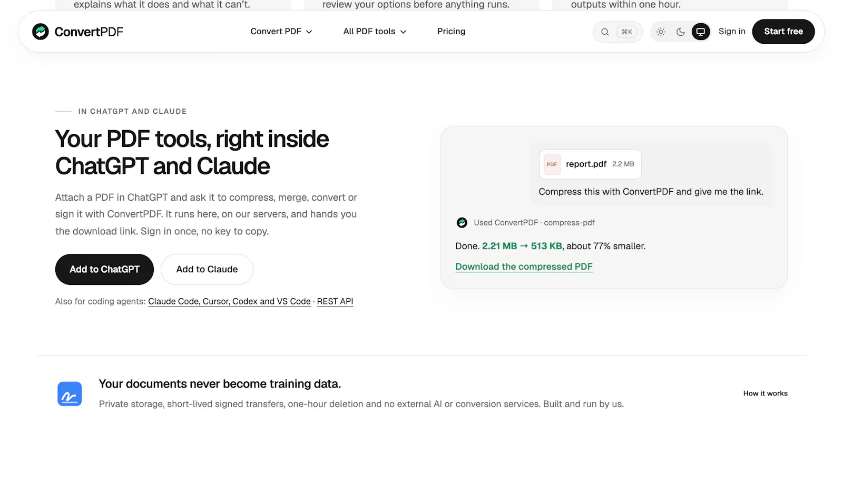Click the ConvertPDF logo icon in header
Screen dimensions: 843x504
[x=41, y=32]
